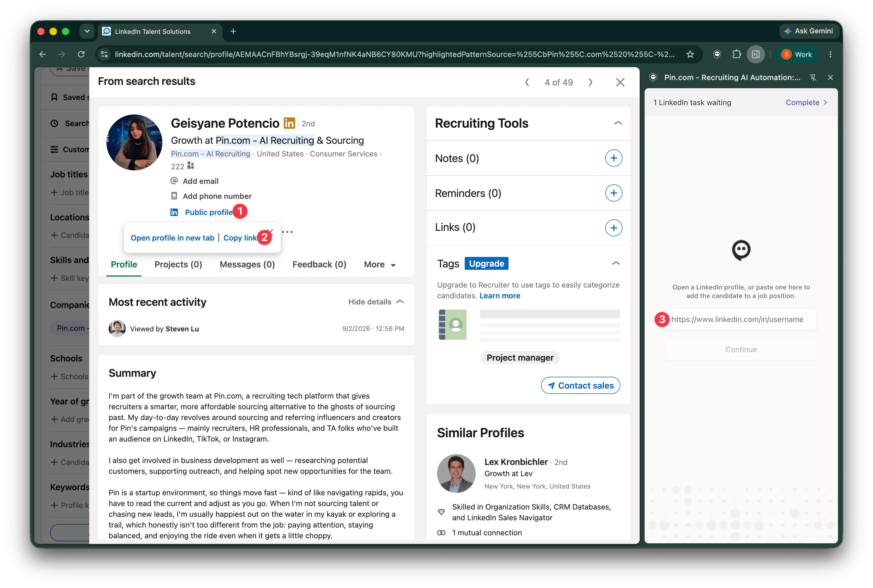Click Add email
This screenshot has height=588, width=873.
pos(200,181)
